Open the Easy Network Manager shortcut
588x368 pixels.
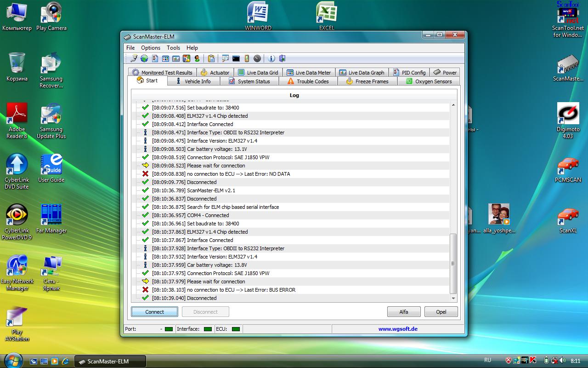(17, 272)
